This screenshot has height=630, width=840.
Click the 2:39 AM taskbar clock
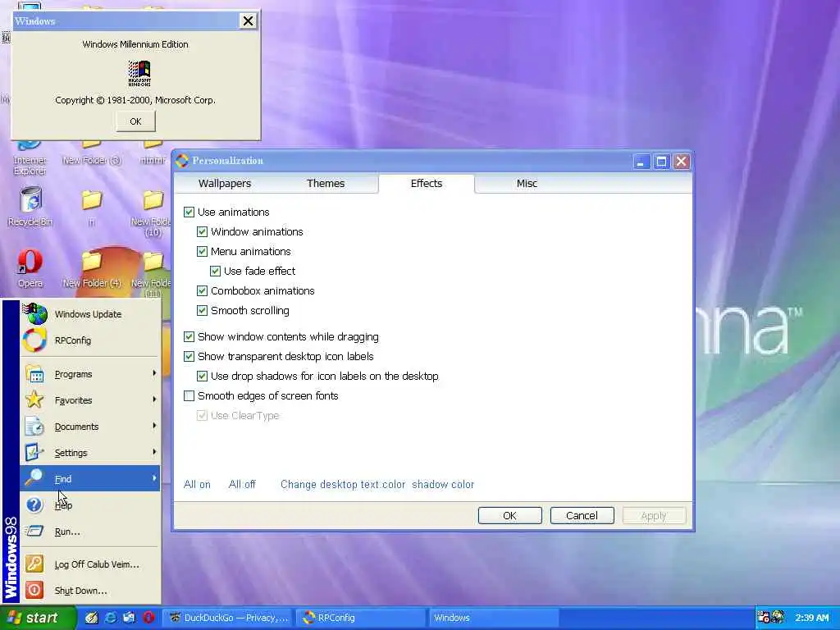pyautogui.click(x=811, y=618)
